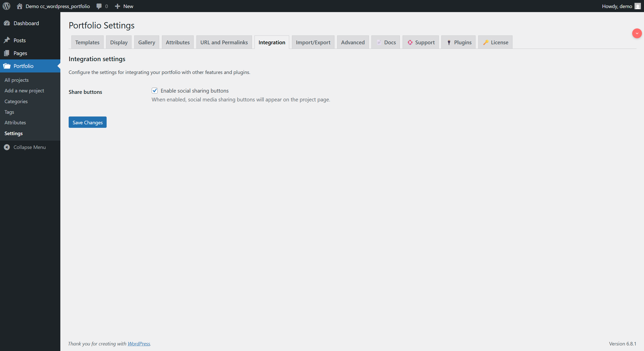The width and height of the screenshot is (644, 351).
Task: Open the WordPress link in the footer
Action: (x=139, y=343)
